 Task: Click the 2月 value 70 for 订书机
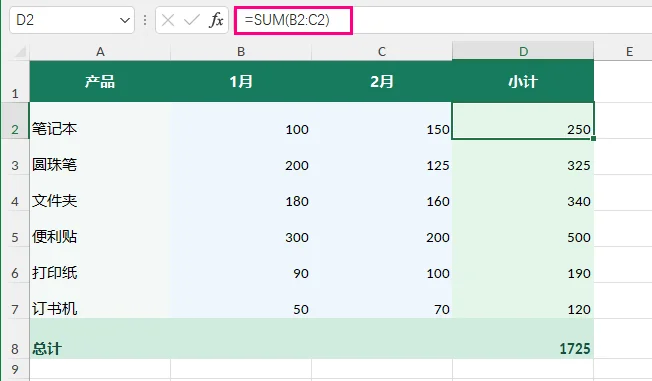tap(382, 301)
